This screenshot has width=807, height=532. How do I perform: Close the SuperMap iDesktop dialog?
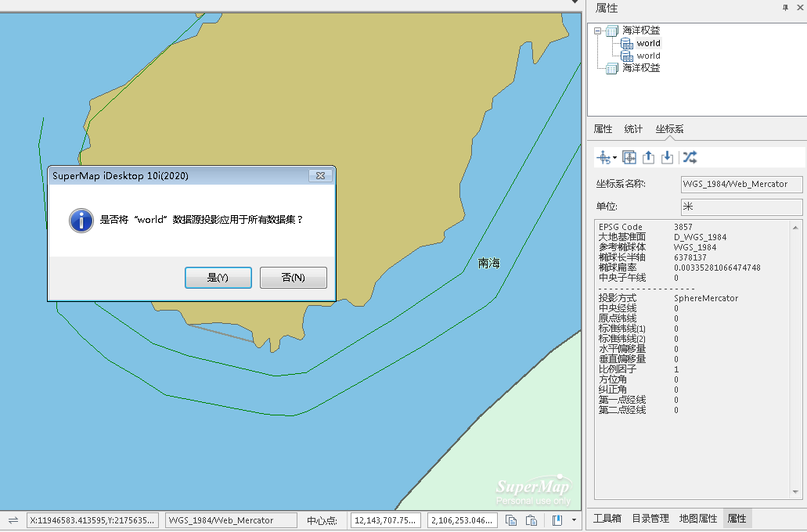(320, 175)
